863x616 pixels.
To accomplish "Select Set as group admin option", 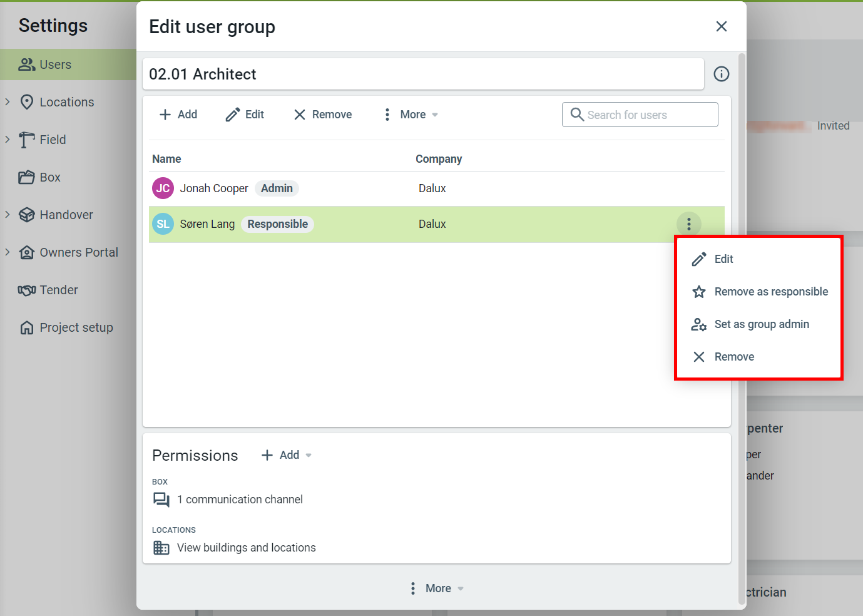I will tap(761, 324).
